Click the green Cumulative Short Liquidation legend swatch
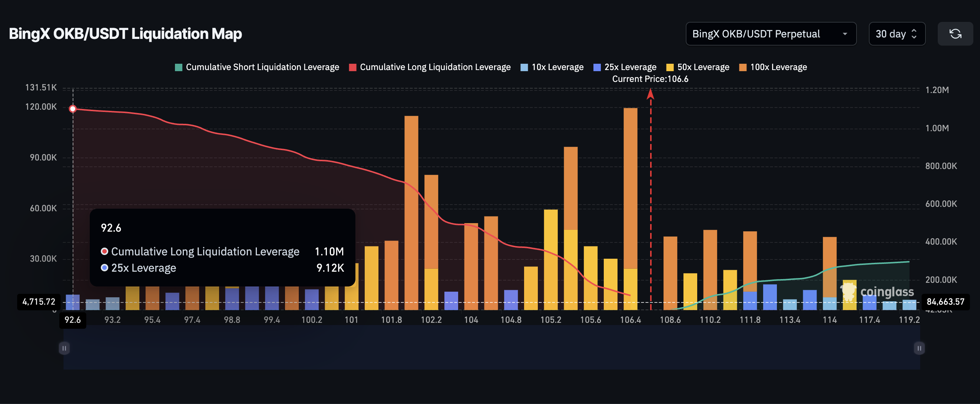This screenshot has height=404, width=980. tap(178, 67)
